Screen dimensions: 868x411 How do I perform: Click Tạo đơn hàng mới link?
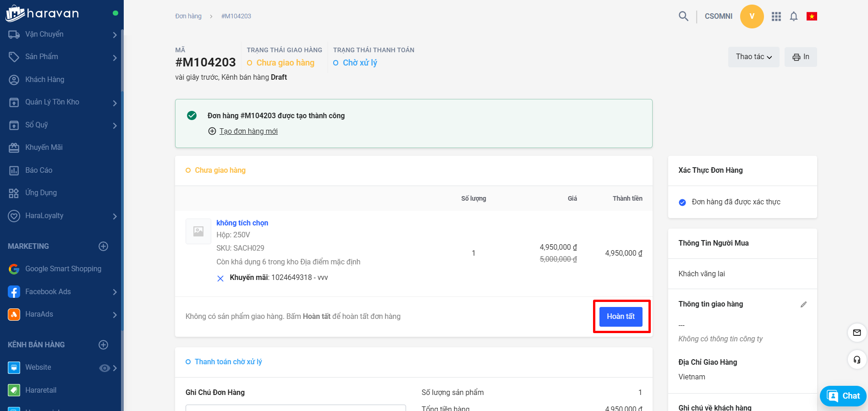[x=248, y=132]
